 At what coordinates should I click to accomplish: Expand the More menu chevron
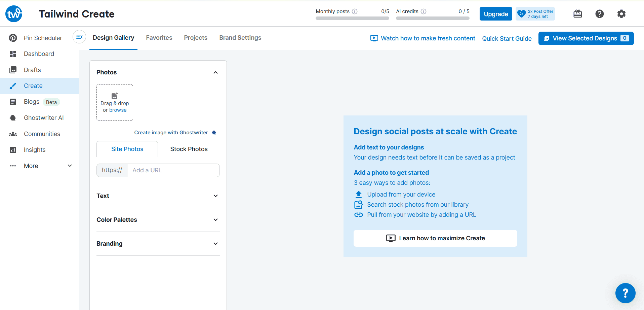pos(70,166)
